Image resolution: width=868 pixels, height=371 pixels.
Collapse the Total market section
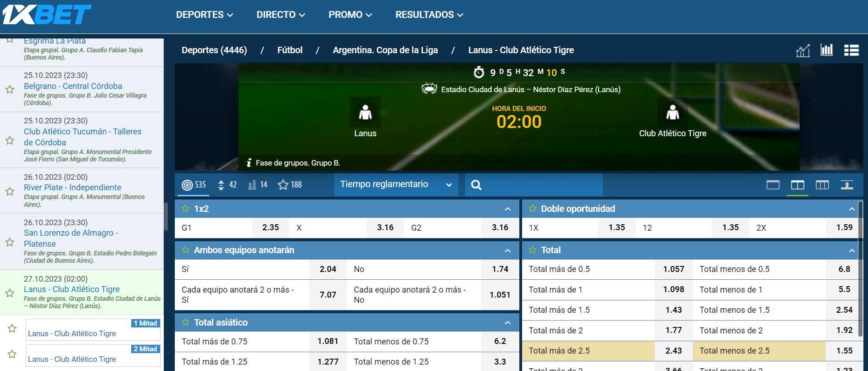pyautogui.click(x=851, y=250)
